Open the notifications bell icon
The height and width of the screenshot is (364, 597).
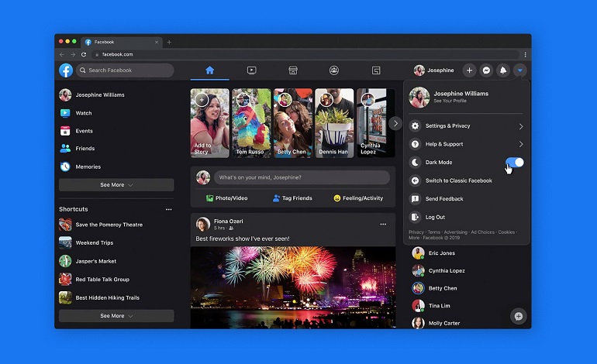click(503, 70)
